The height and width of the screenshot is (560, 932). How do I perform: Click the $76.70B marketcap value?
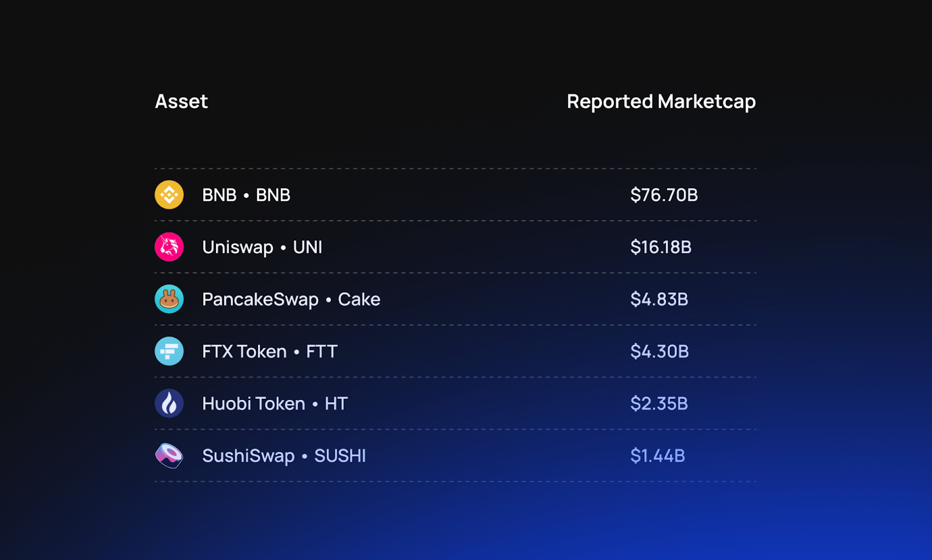click(x=664, y=195)
